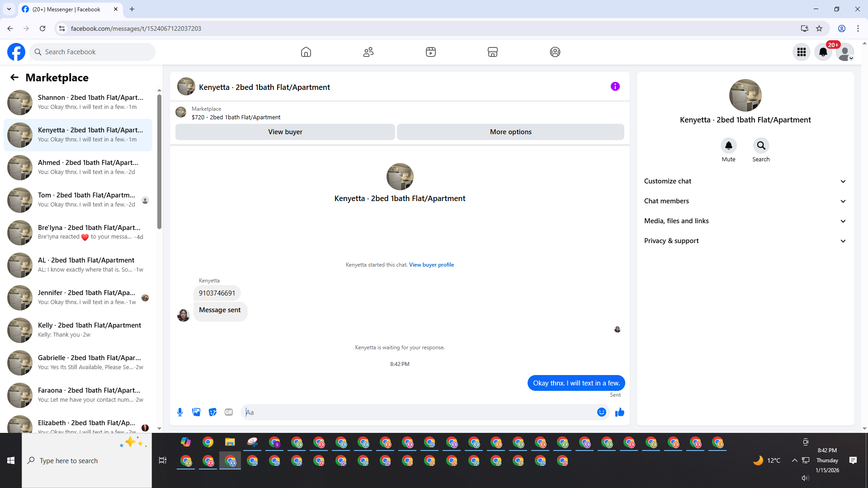Screen dimensions: 868x488
Task: Open the sticker picker icon
Action: click(x=212, y=412)
